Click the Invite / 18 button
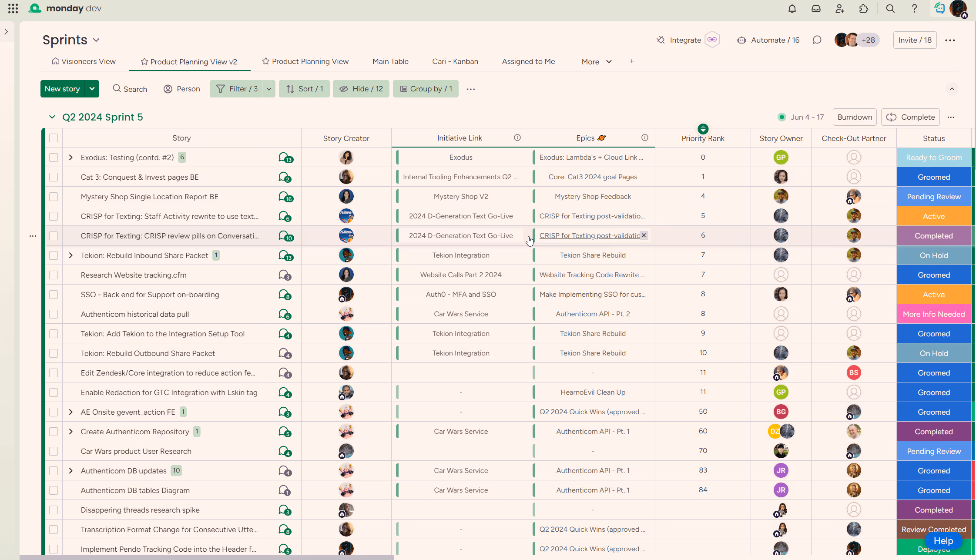This screenshot has width=976, height=560. pyautogui.click(x=915, y=40)
